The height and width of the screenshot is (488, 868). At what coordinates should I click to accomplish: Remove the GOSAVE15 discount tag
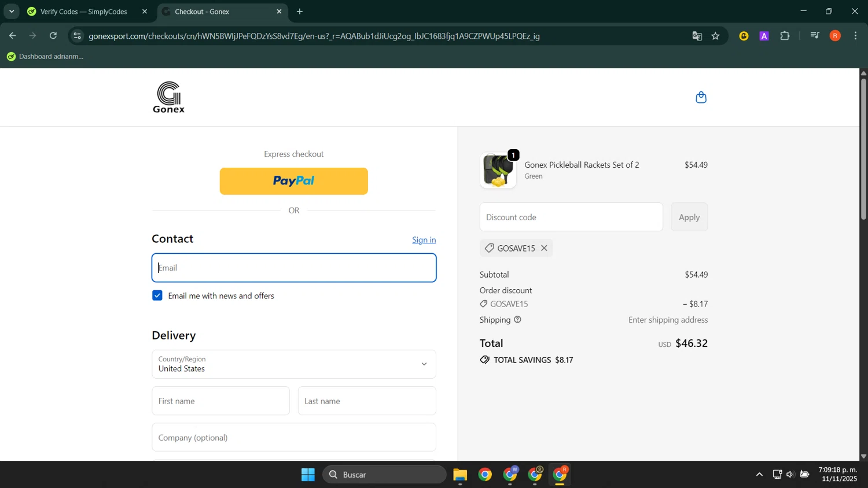[544, 248]
